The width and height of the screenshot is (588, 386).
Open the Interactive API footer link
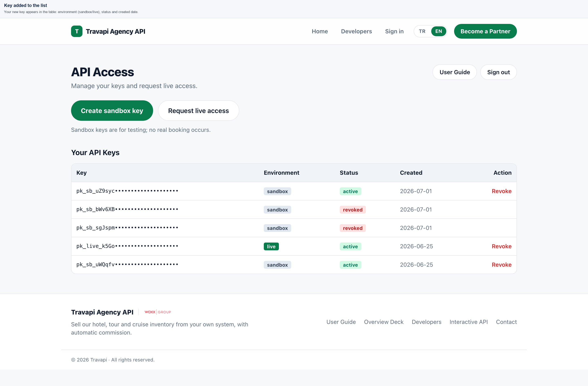(x=468, y=322)
